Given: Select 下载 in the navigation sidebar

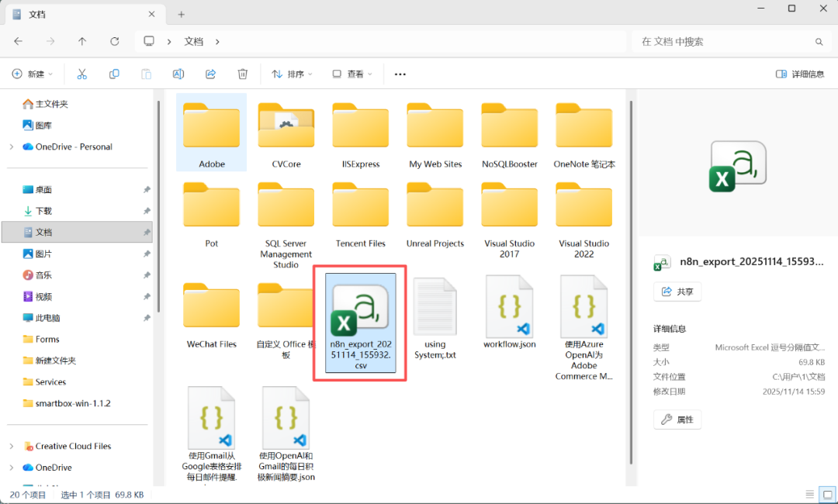Looking at the screenshot, I should (43, 211).
